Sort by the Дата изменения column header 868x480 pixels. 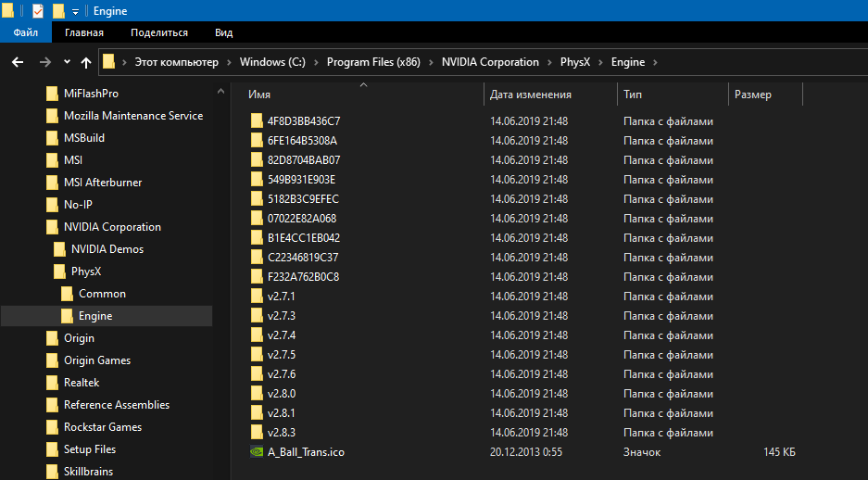550,95
